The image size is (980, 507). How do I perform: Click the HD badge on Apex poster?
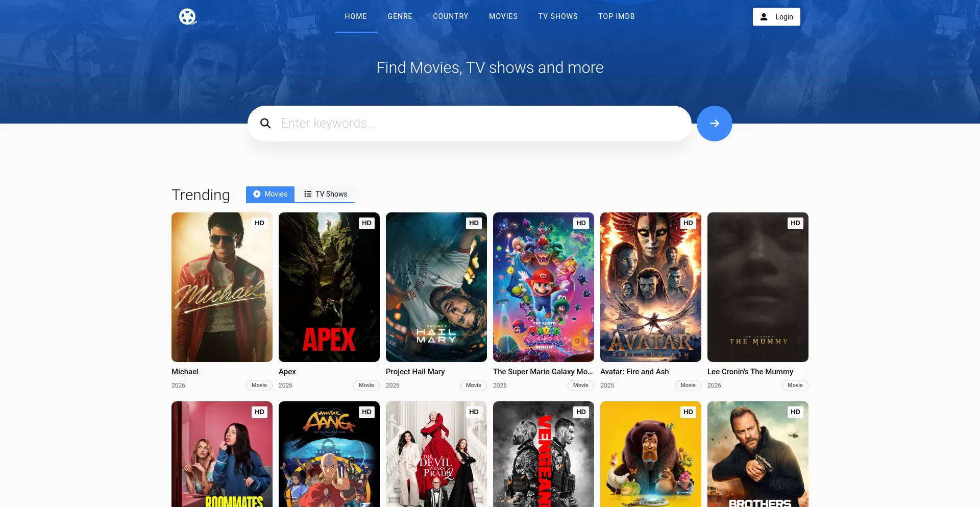pos(366,223)
